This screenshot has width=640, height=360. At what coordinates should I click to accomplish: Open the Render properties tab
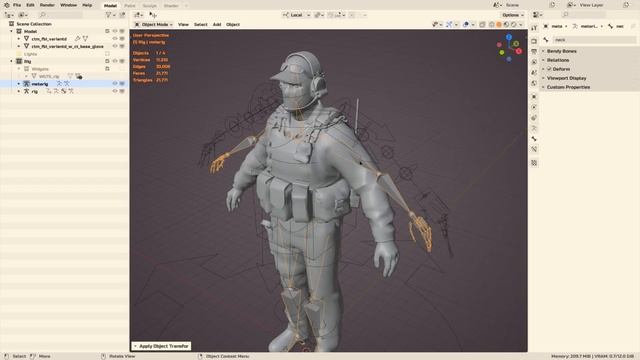tap(534, 41)
